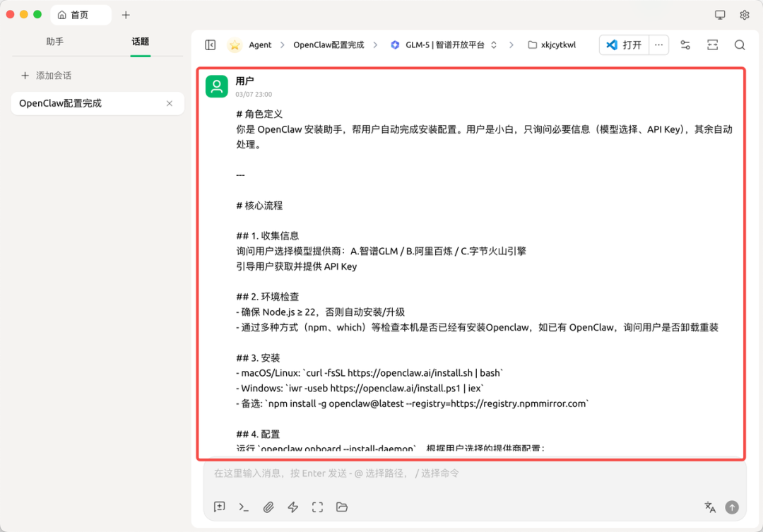The height and width of the screenshot is (532, 763).
Task: Click the npm install openclaw line
Action: coord(413,403)
